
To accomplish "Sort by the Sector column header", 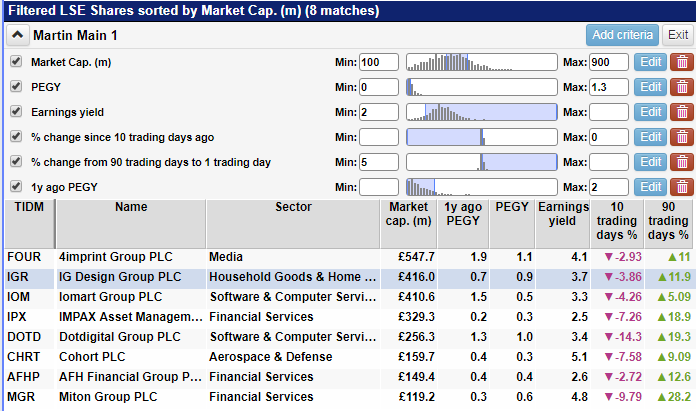I will [x=293, y=224].
